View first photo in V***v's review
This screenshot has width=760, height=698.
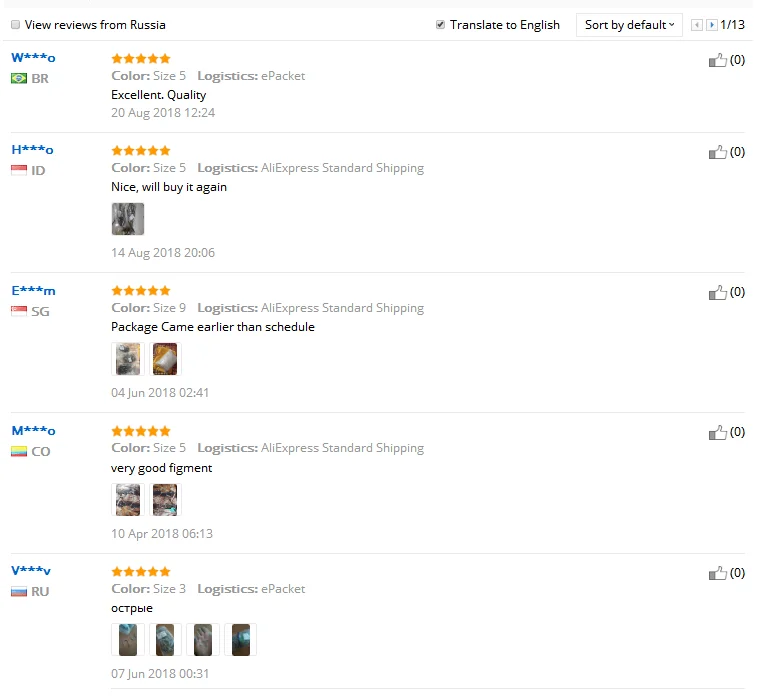click(128, 640)
